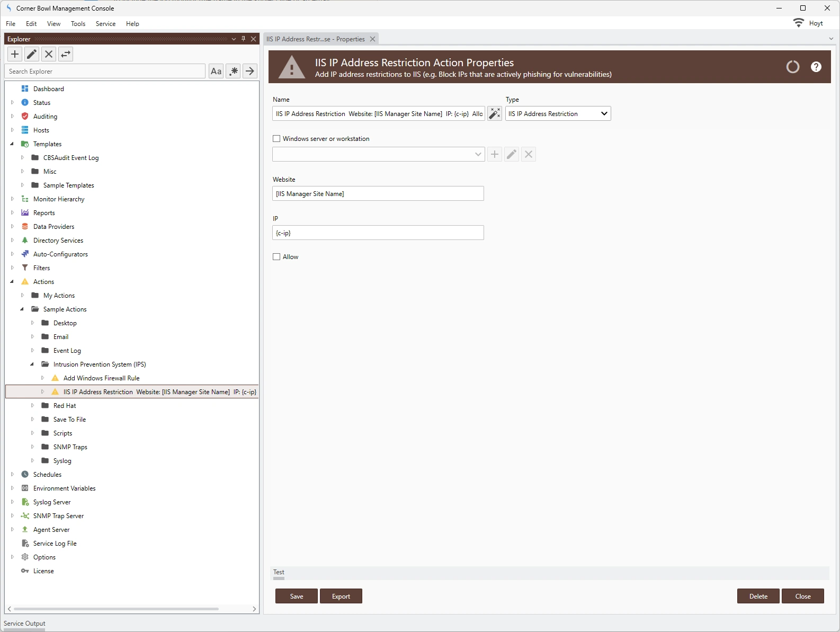The image size is (840, 632).
Task: Click the edit host pencil icon
Action: coord(512,154)
